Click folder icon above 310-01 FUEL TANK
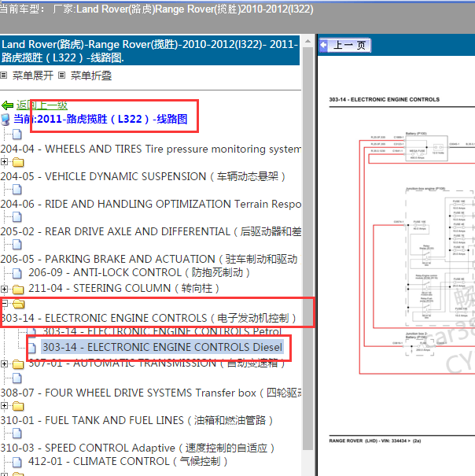 click(18, 406)
